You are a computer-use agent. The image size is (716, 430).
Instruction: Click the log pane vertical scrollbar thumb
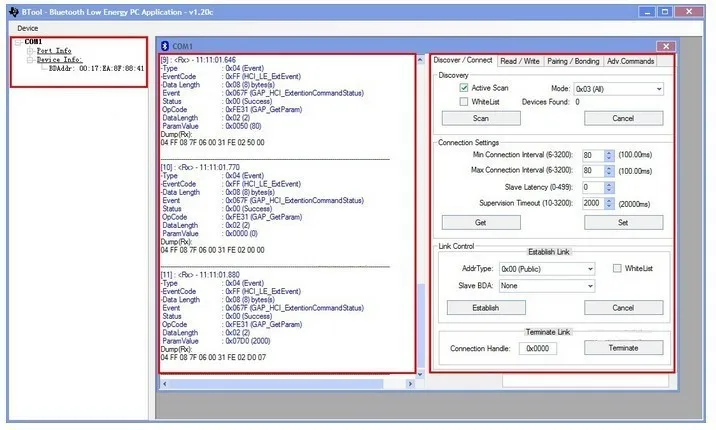pos(421,325)
